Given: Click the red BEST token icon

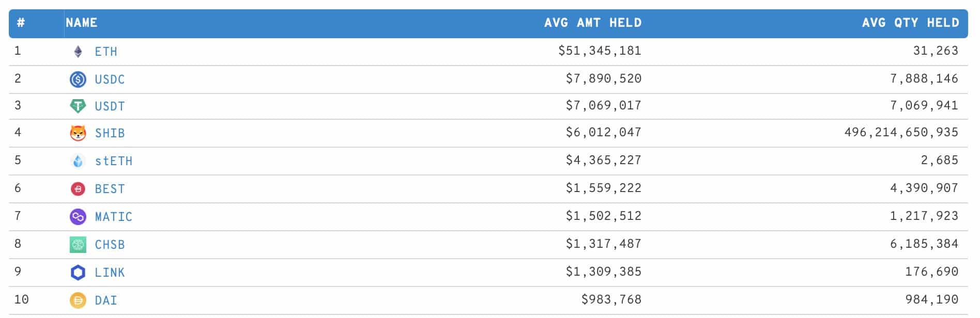Looking at the screenshot, I should click(78, 189).
